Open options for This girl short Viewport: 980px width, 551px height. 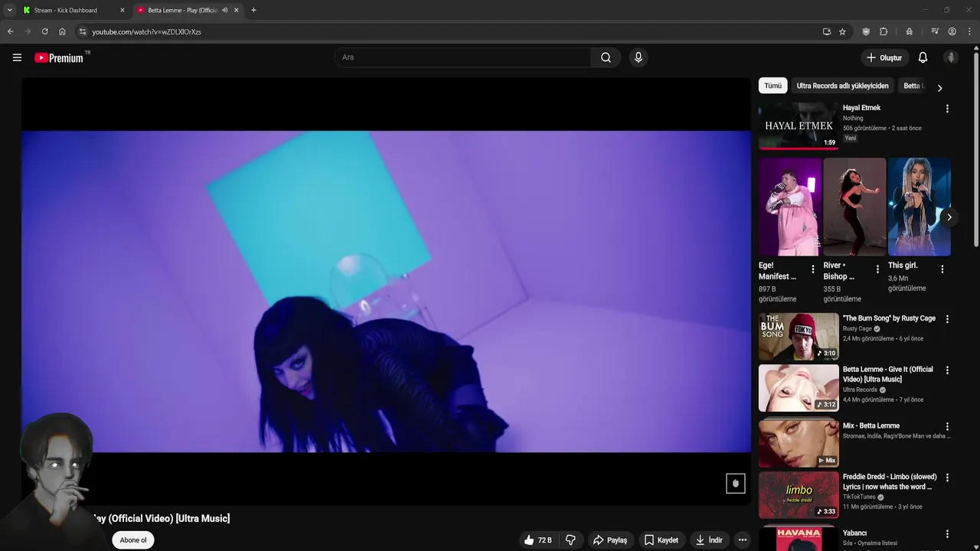pos(942,269)
